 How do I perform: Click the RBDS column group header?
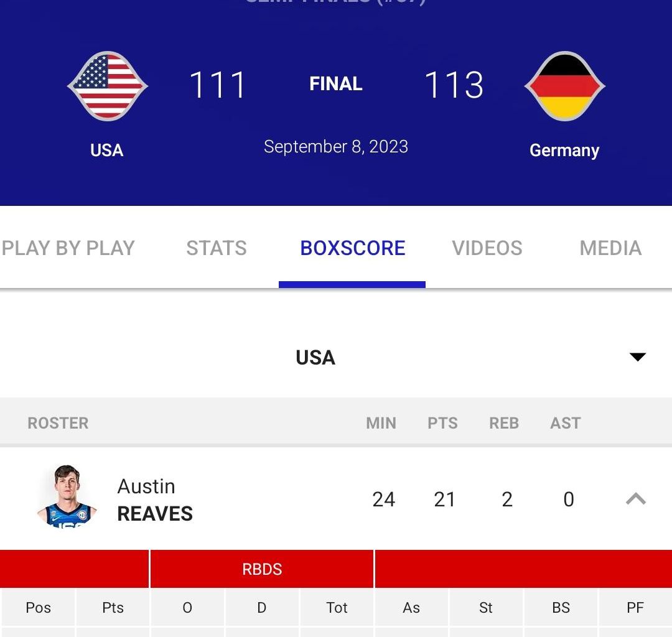[261, 568]
